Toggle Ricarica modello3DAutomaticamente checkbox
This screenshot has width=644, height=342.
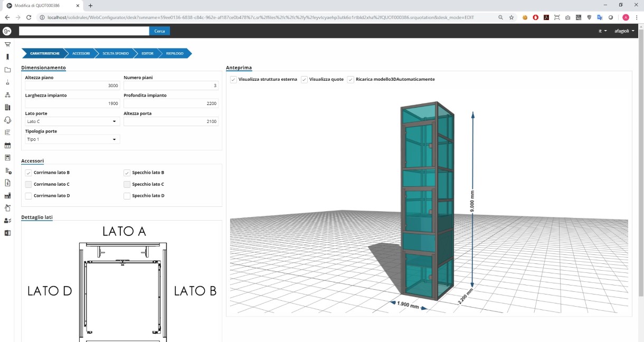click(x=351, y=79)
